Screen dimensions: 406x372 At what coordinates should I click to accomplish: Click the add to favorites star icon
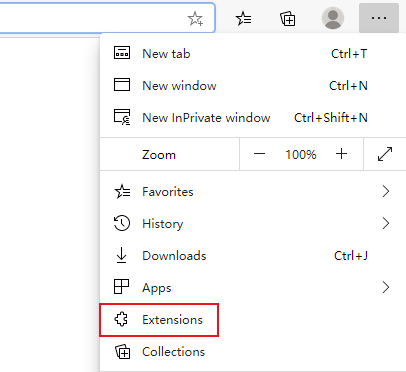click(195, 19)
